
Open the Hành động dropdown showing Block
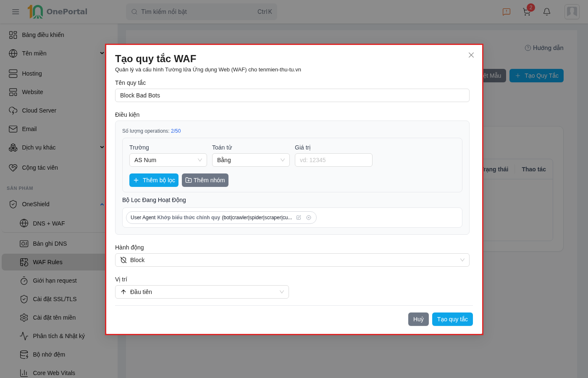pos(292,260)
